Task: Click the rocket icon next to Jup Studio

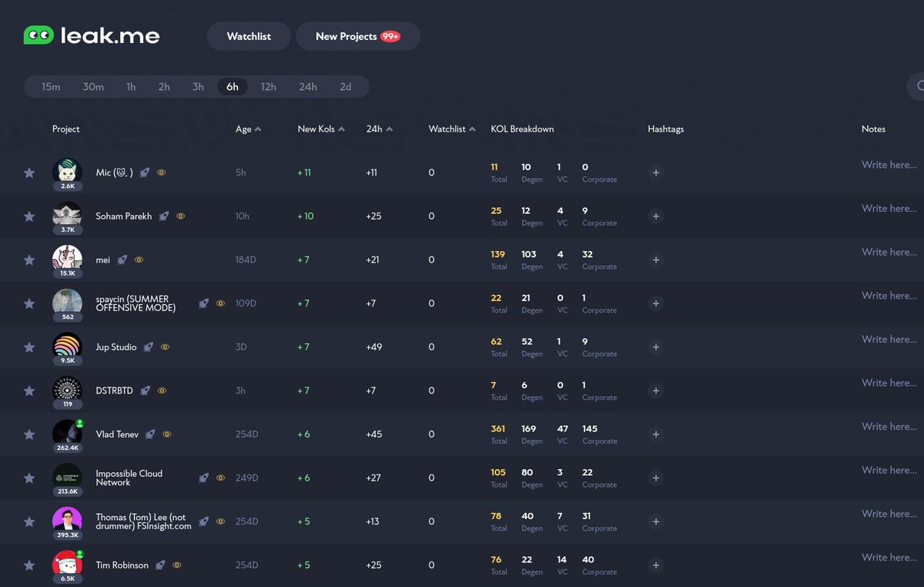Action: 148,347
